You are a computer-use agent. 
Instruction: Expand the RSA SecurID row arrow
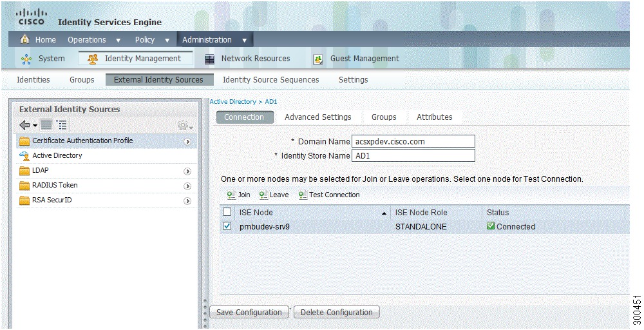(187, 201)
